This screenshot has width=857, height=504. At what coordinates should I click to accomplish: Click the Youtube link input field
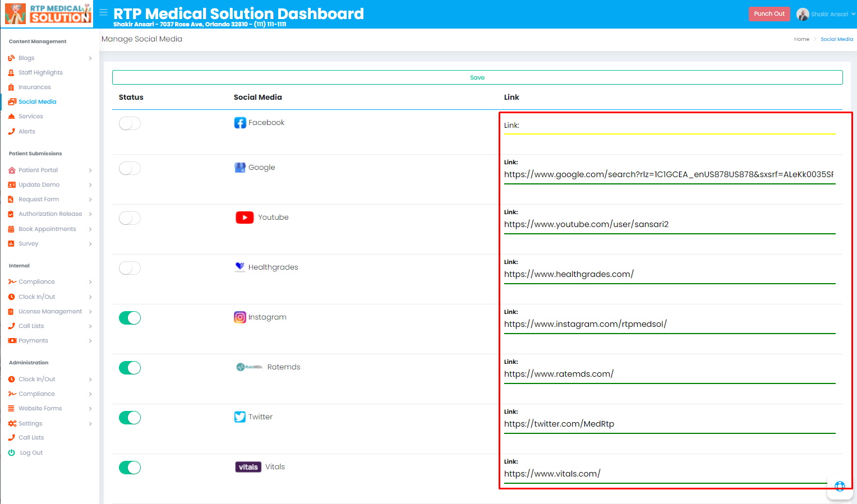coord(670,224)
